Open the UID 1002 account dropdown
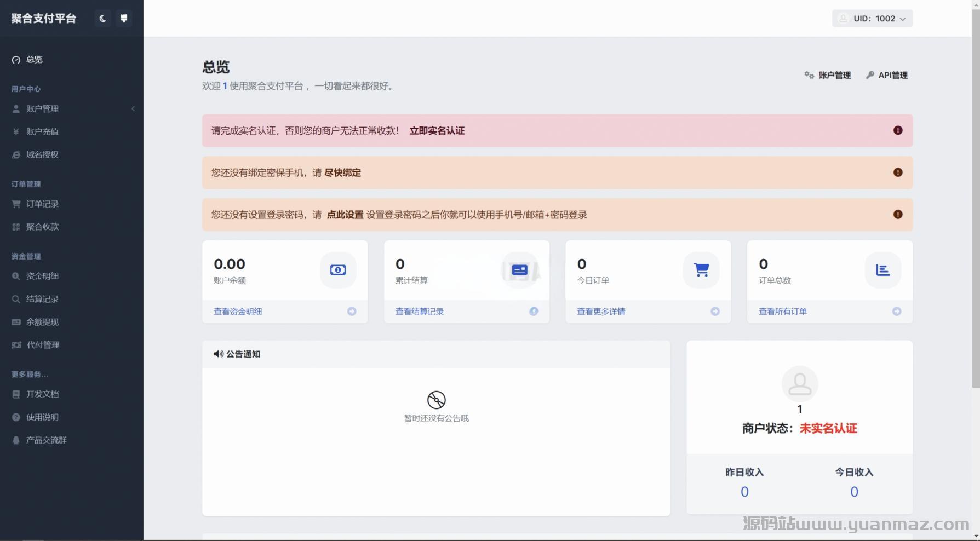980x541 pixels. (x=872, y=18)
